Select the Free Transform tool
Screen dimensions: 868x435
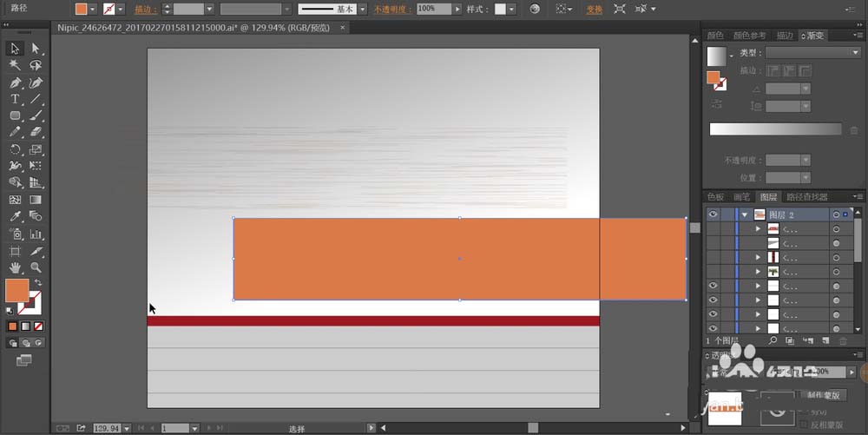(36, 166)
